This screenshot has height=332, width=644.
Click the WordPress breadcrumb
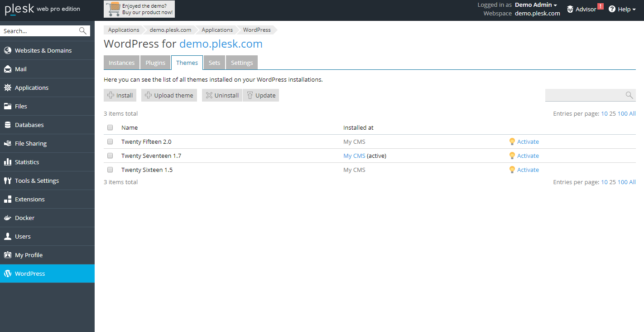click(257, 30)
